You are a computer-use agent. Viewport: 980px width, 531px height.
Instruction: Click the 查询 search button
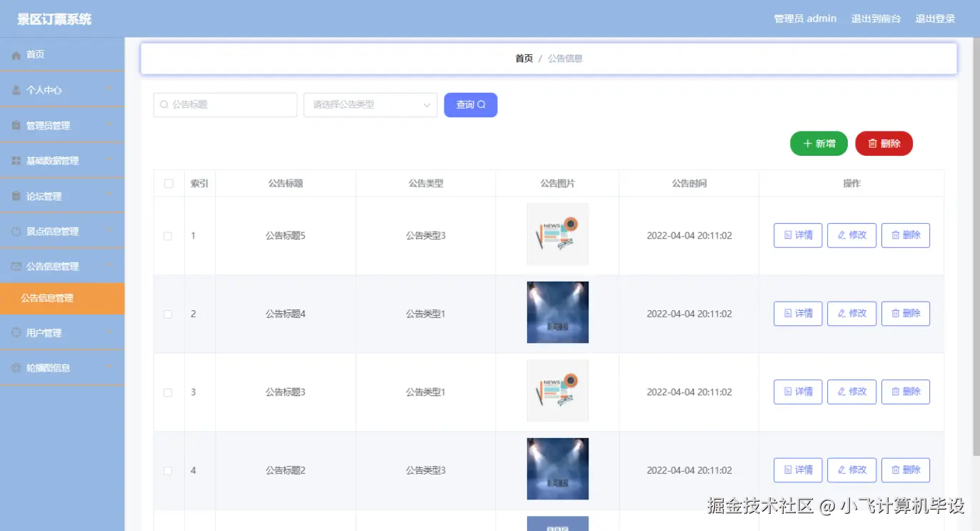tap(471, 105)
